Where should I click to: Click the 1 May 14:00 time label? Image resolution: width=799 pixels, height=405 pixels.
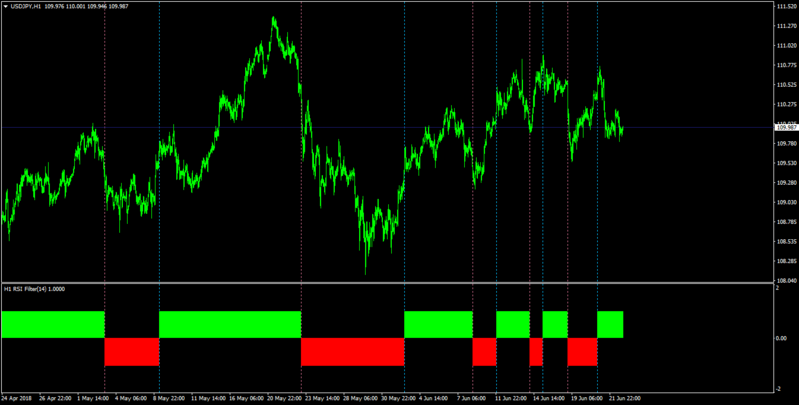pyautogui.click(x=93, y=398)
